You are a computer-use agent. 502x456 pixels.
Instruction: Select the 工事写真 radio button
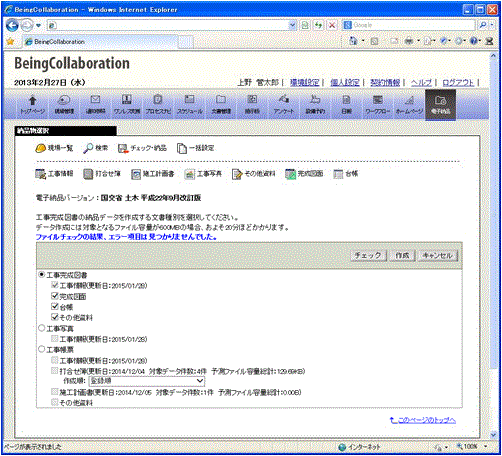pos(42,328)
